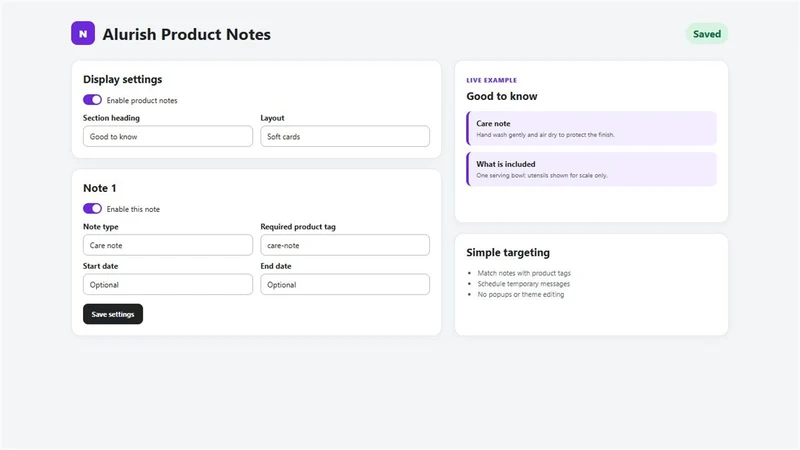Click the Start date label
This screenshot has height=450, width=800.
pyautogui.click(x=101, y=266)
